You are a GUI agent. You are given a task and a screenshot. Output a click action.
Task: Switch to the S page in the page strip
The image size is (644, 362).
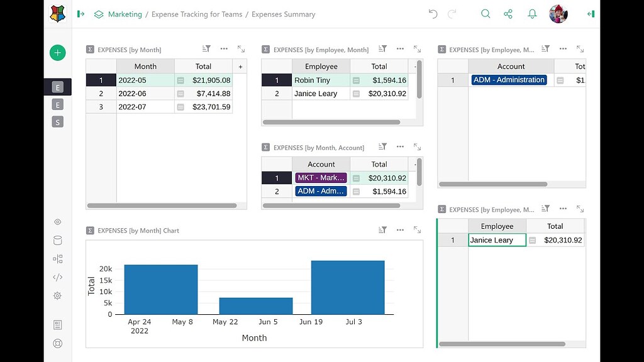pos(57,122)
